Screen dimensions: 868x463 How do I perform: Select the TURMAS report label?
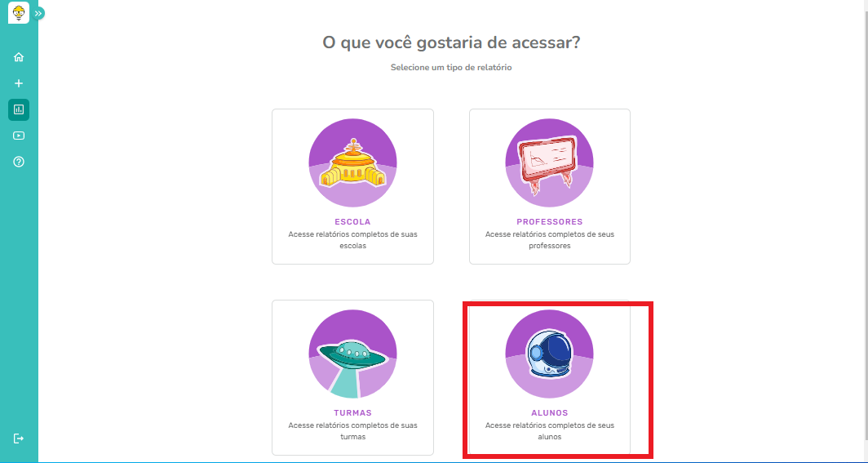pyautogui.click(x=352, y=413)
